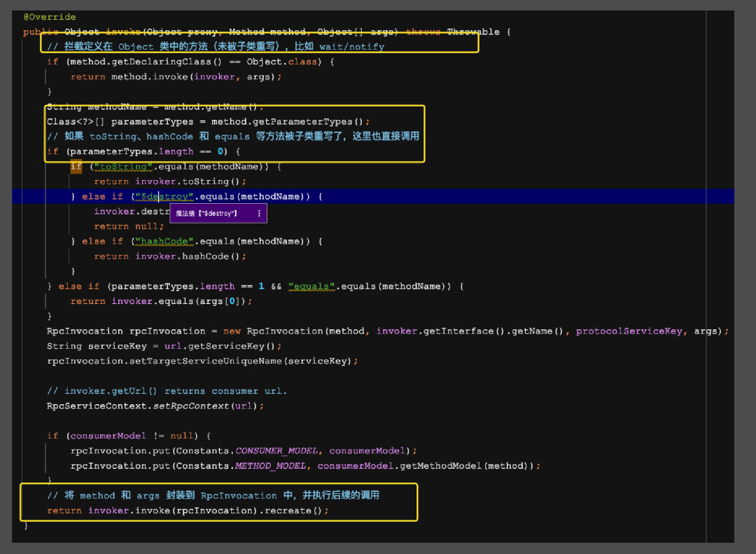Click the orange-highlighted if keyword before "toString"

(x=76, y=167)
